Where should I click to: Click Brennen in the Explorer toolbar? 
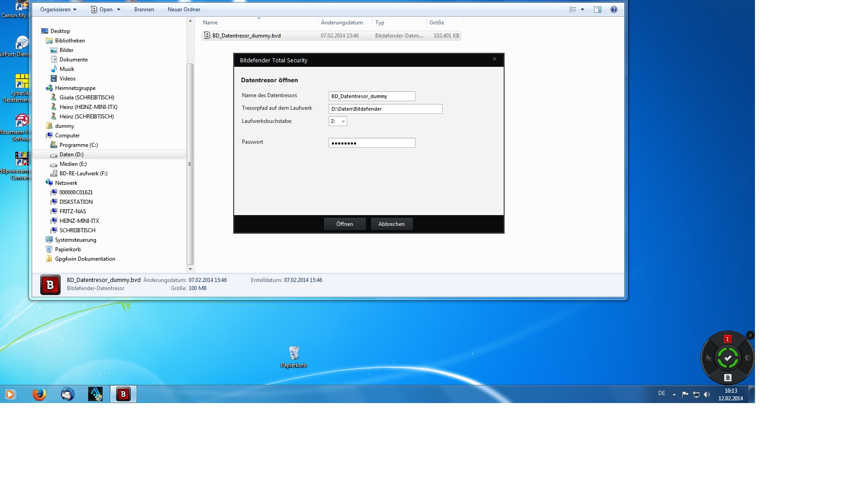tap(144, 9)
